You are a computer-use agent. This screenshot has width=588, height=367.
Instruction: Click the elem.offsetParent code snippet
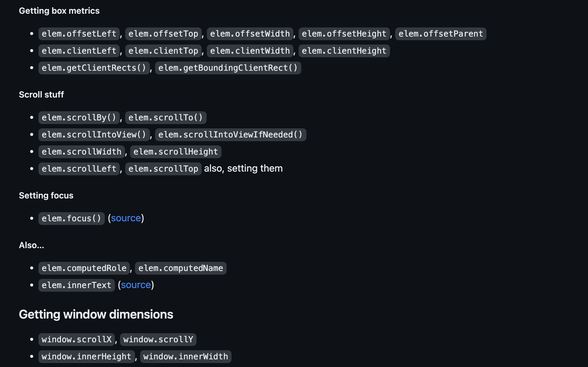[x=441, y=34]
